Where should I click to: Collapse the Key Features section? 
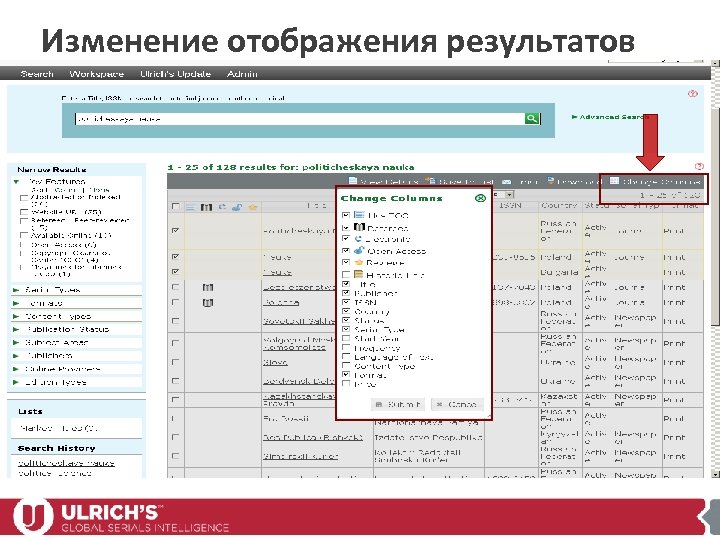coord(16,181)
